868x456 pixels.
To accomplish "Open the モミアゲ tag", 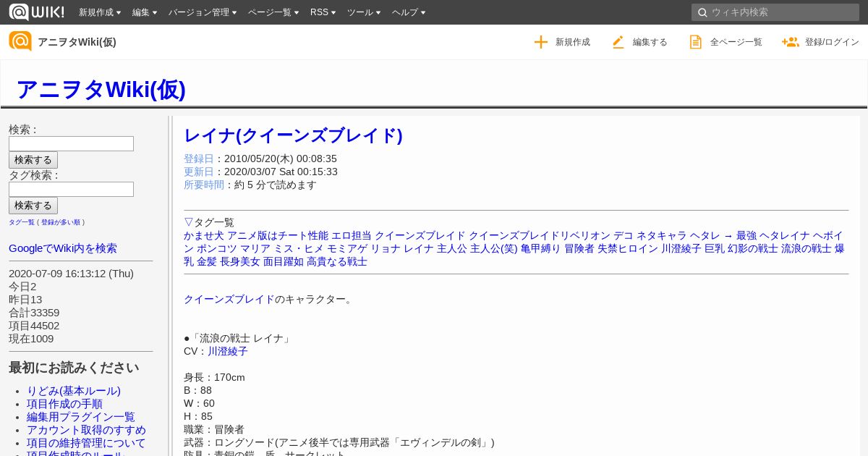I will tap(347, 248).
